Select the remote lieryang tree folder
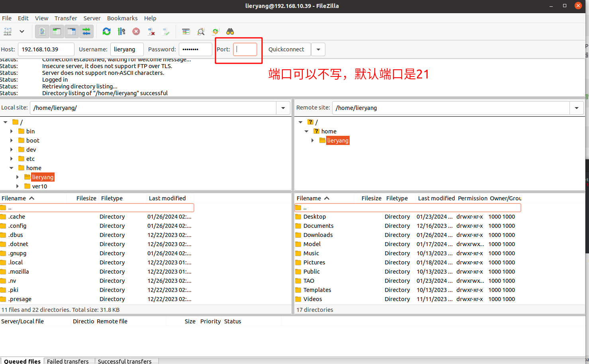This screenshot has height=364, width=589. tap(338, 141)
